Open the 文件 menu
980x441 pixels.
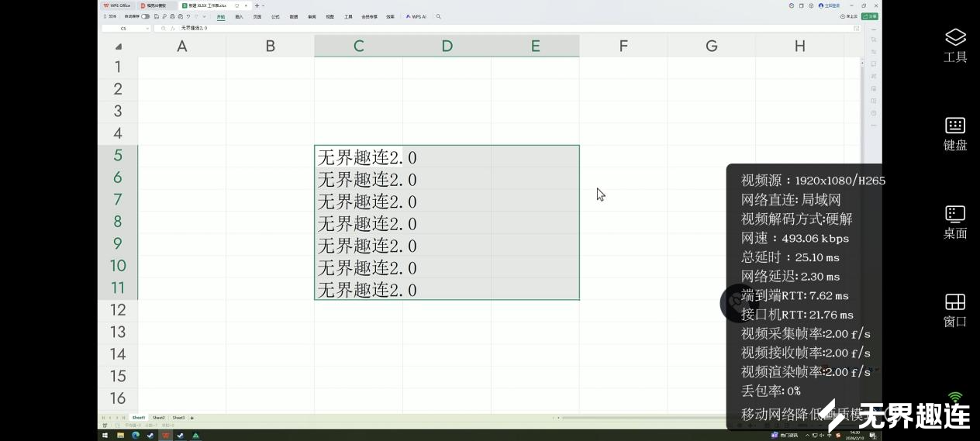coord(110,16)
